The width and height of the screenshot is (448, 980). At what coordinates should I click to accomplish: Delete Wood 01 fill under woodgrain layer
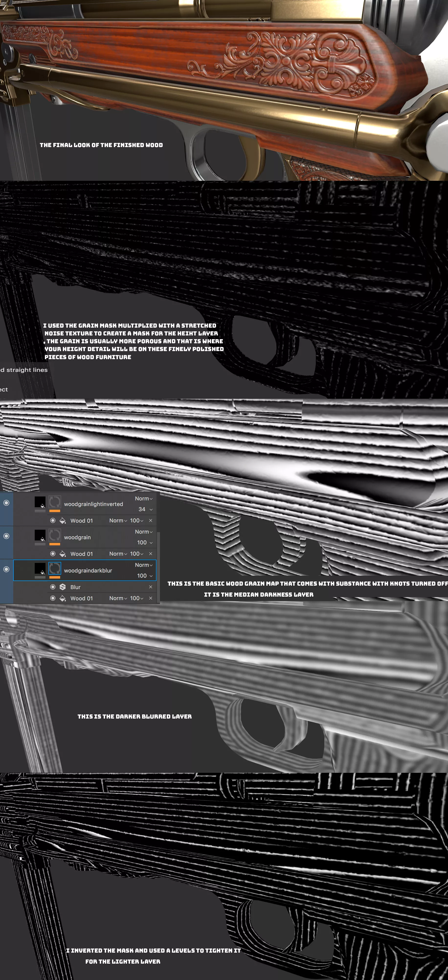[151, 554]
